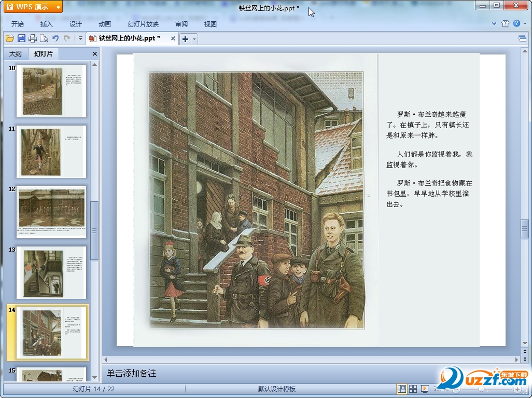This screenshot has height=398, width=532.
Task: Click the status text 默认设计模板
Action: click(x=277, y=389)
